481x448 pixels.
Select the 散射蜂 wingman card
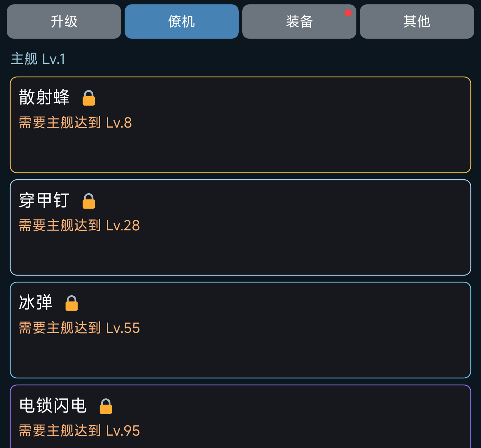point(240,125)
